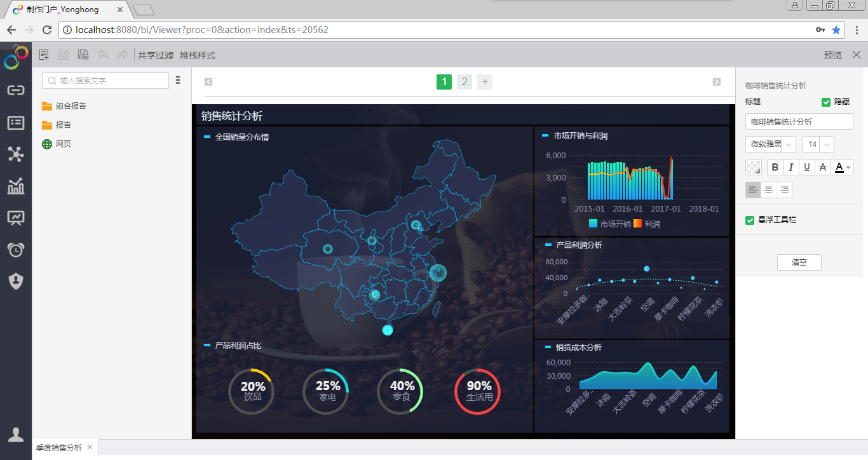
Task: Open the 堆栈样式 menu
Action: 198,55
